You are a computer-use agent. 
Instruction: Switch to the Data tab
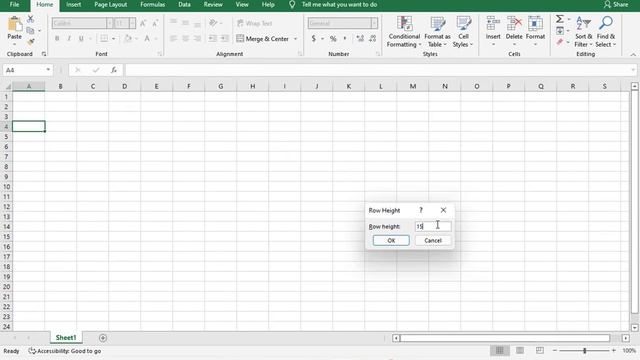pyautogui.click(x=184, y=4)
